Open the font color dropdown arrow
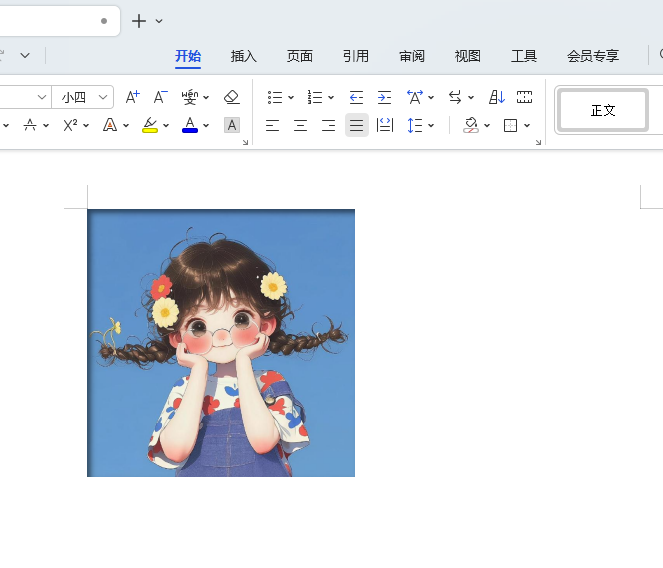This screenshot has height=568, width=663. pyautogui.click(x=206, y=126)
